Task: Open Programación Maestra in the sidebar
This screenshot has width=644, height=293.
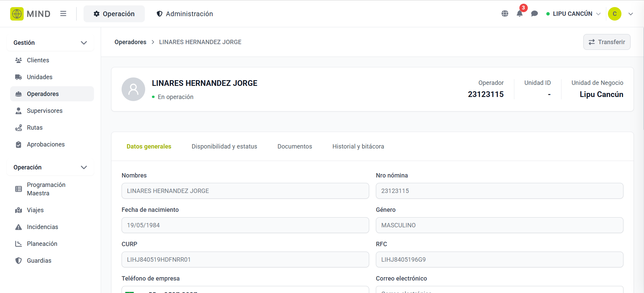Action: coord(52,189)
